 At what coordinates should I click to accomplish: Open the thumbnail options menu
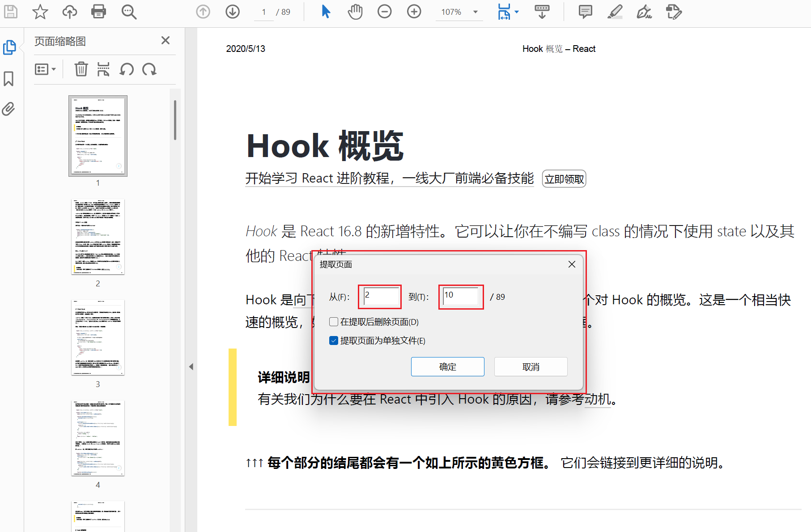click(45, 69)
